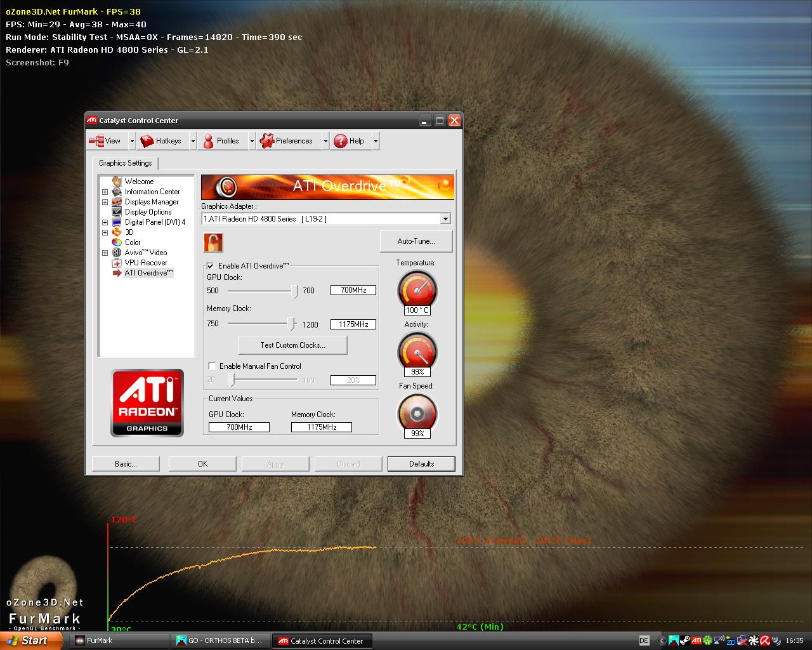
Task: Select Displays Manager tree item
Action: tap(152, 202)
